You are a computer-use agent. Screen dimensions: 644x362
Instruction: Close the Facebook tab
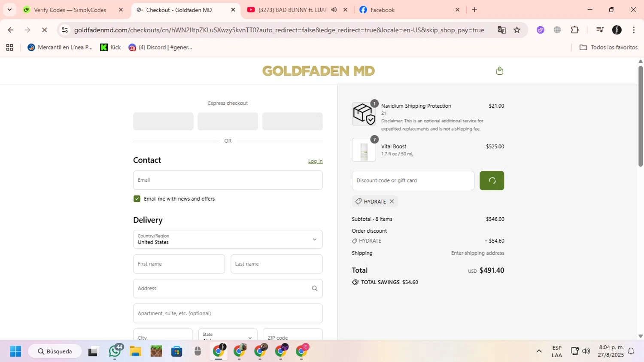point(457,10)
